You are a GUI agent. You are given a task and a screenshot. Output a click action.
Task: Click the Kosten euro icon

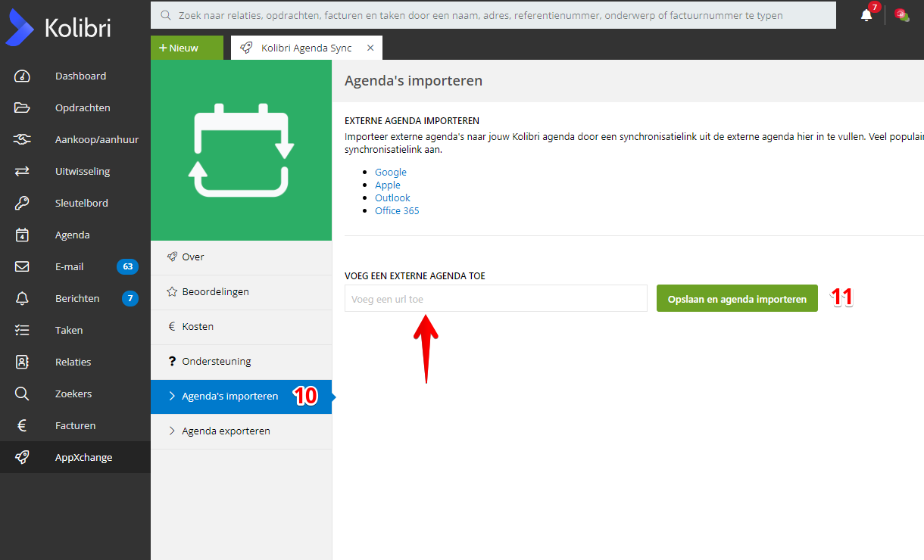(x=172, y=327)
